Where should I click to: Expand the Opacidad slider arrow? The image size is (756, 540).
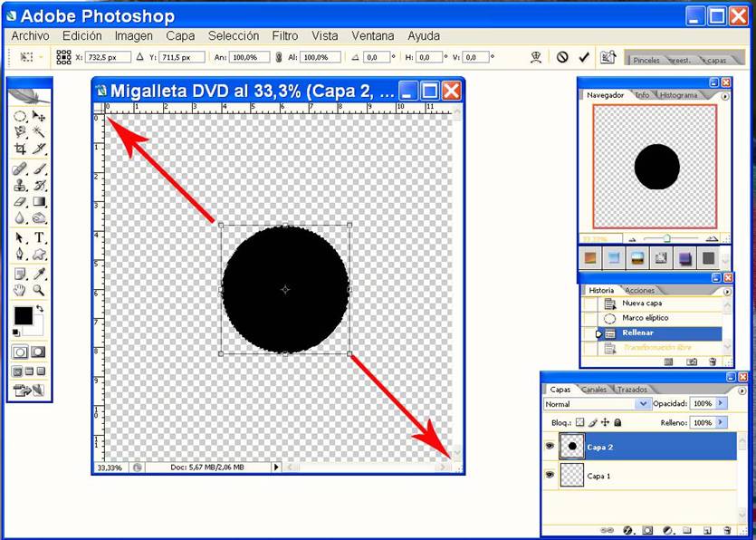pos(721,403)
